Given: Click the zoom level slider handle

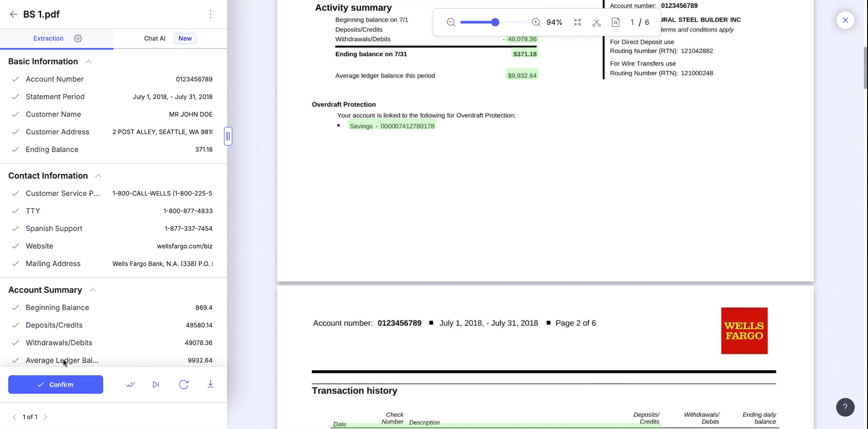Looking at the screenshot, I should tap(495, 22).
